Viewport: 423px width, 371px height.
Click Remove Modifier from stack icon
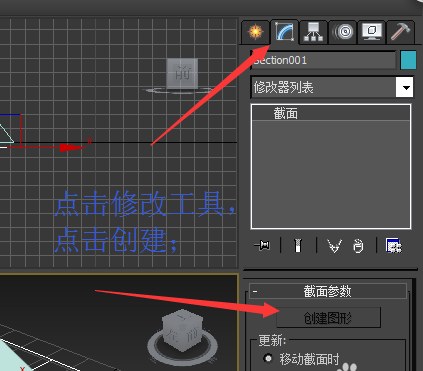(358, 246)
